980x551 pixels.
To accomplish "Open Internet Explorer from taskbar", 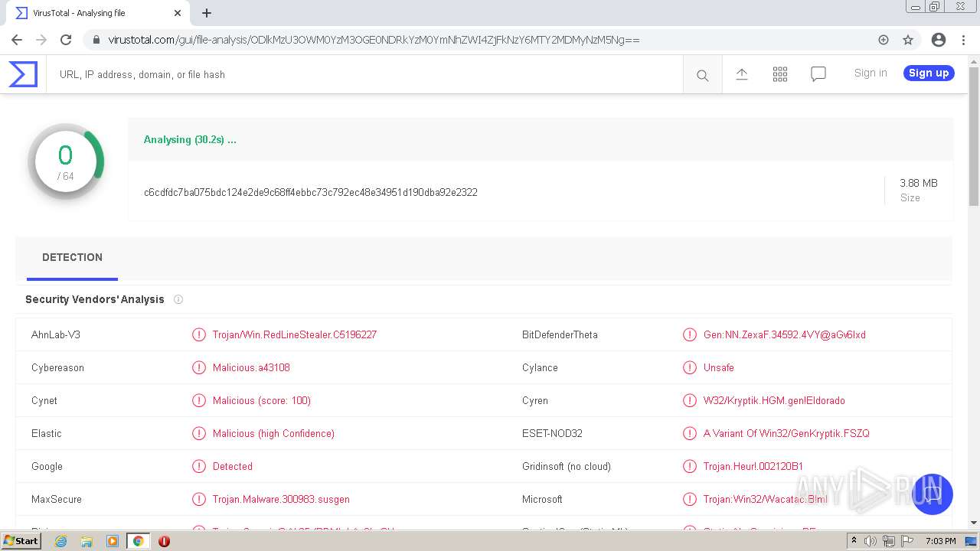I will [x=60, y=541].
